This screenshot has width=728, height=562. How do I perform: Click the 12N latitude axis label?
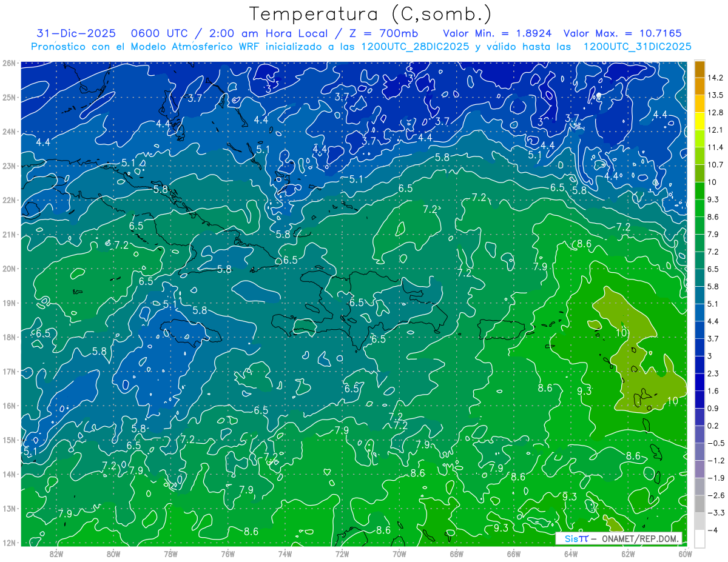click(x=9, y=543)
